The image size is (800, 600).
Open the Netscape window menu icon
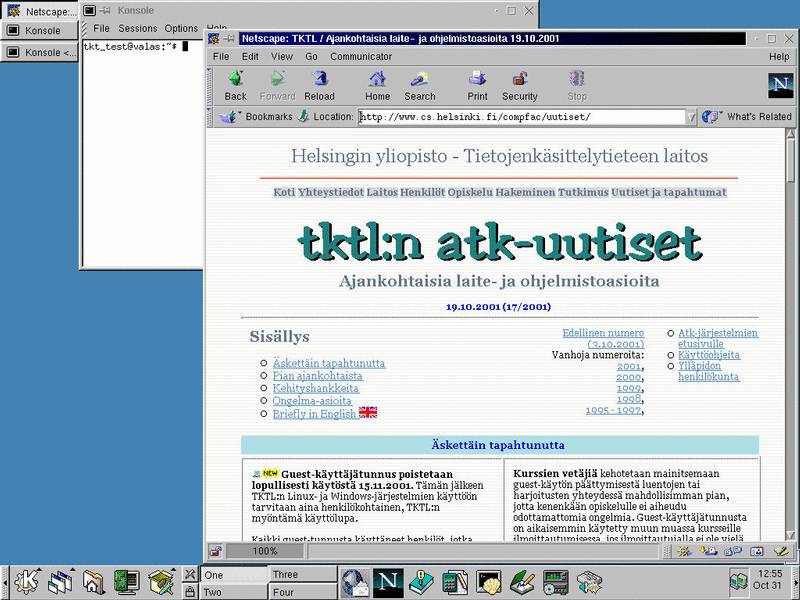[x=214, y=39]
